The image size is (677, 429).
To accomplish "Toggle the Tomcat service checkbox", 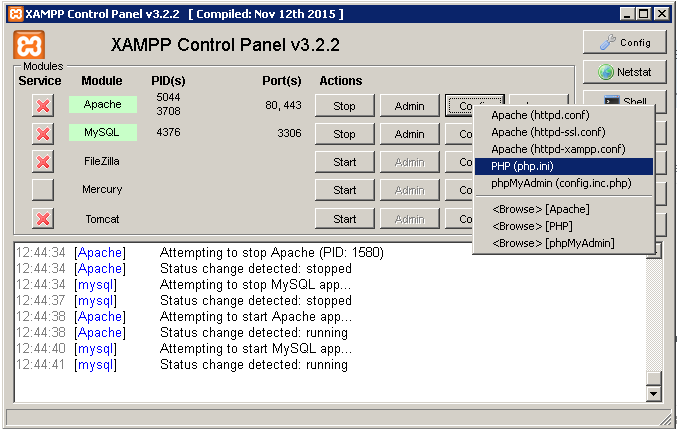I will pyautogui.click(x=43, y=219).
